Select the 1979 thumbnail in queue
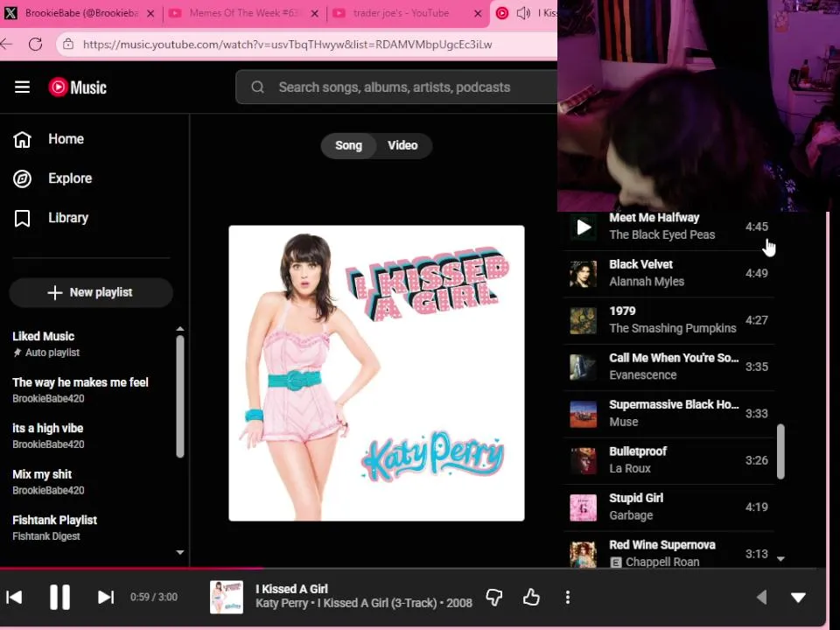Image resolution: width=840 pixels, height=630 pixels. tap(584, 320)
